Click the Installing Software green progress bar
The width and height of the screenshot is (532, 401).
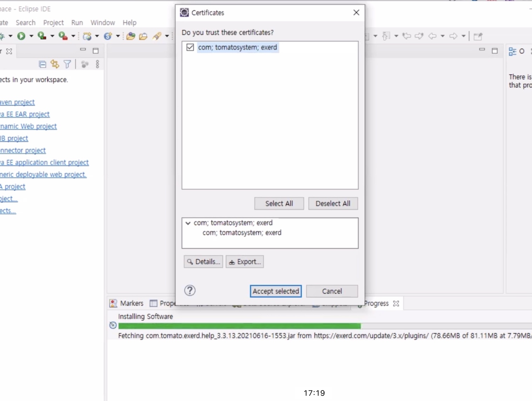pos(240,326)
